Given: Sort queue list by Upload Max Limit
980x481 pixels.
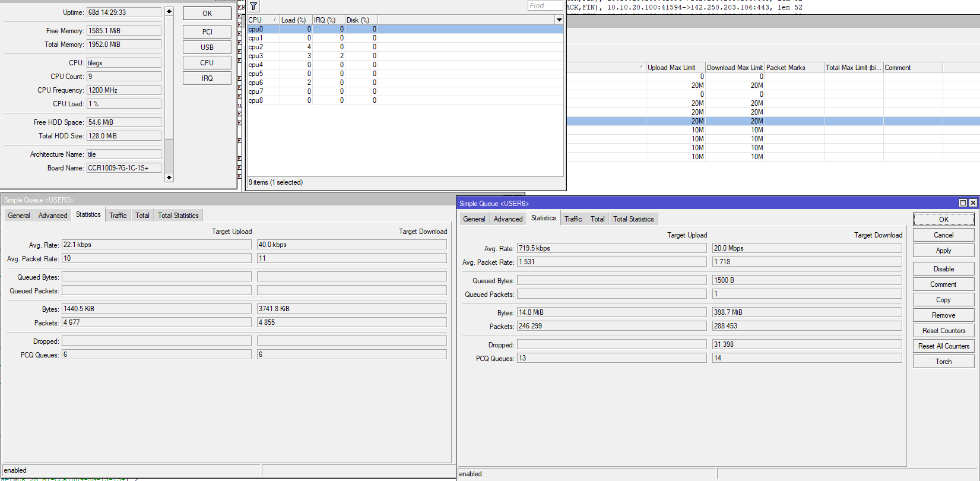Looking at the screenshot, I should coord(675,68).
